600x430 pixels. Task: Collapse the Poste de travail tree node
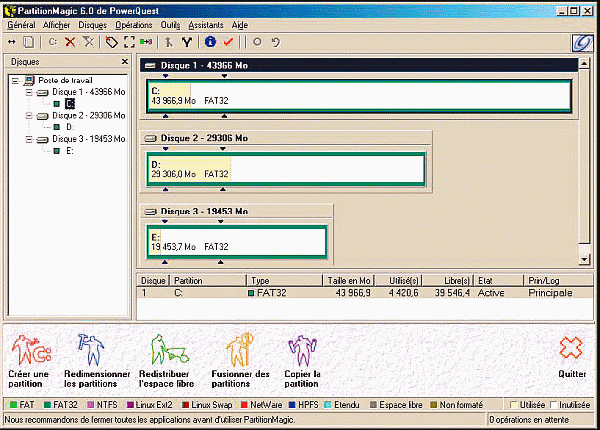[x=16, y=80]
